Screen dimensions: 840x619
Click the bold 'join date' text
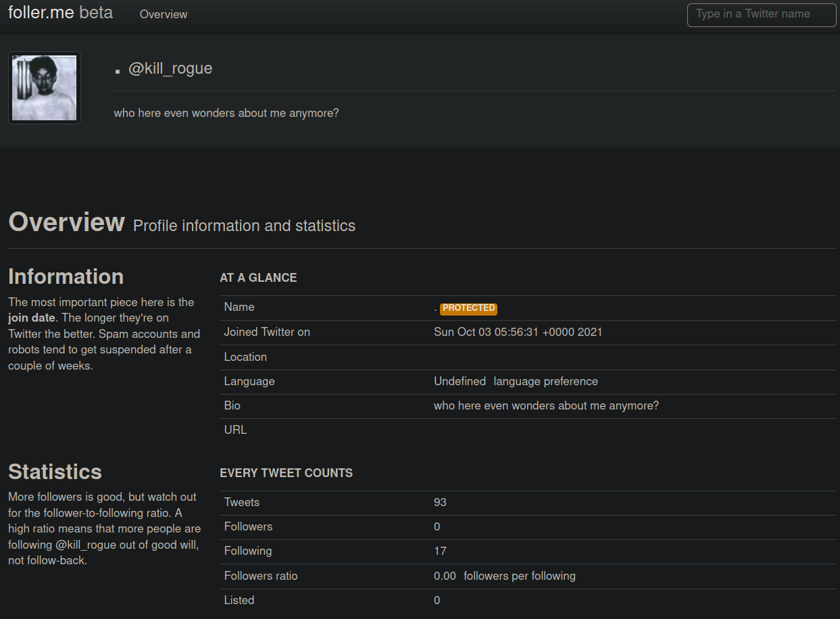click(32, 318)
